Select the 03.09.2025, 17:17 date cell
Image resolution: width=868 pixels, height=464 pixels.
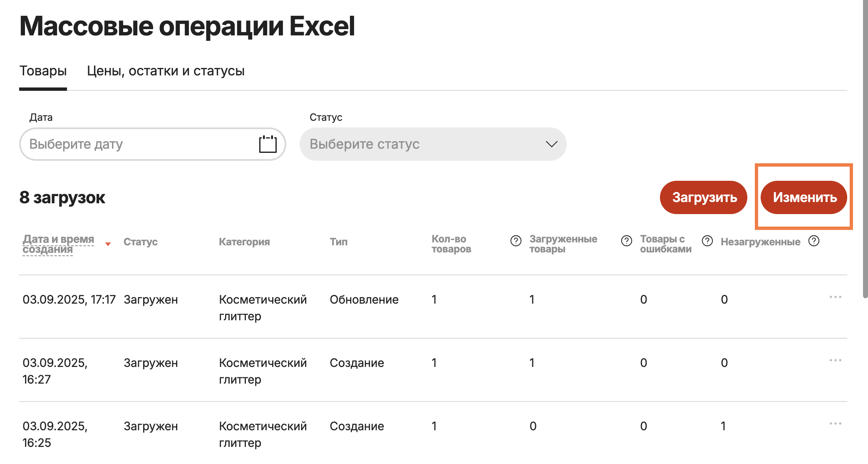pyautogui.click(x=69, y=299)
